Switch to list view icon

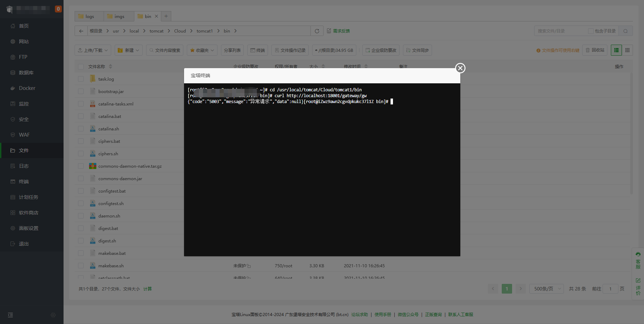click(616, 50)
